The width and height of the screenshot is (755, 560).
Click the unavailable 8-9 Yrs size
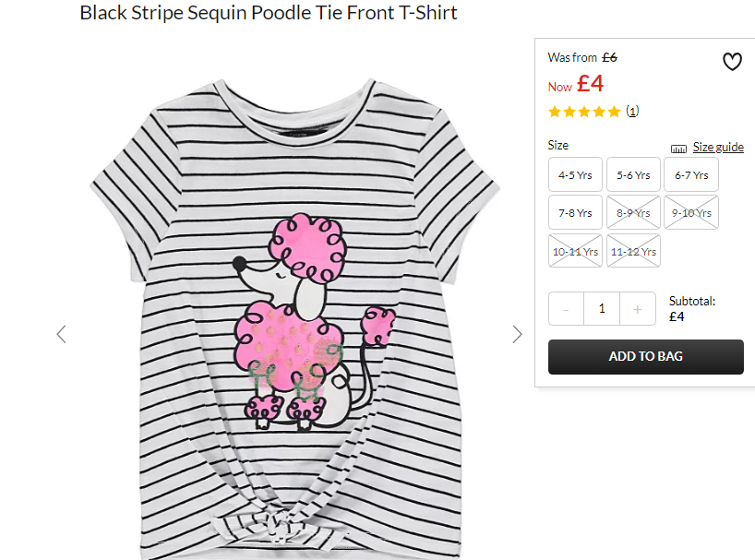pos(633,212)
